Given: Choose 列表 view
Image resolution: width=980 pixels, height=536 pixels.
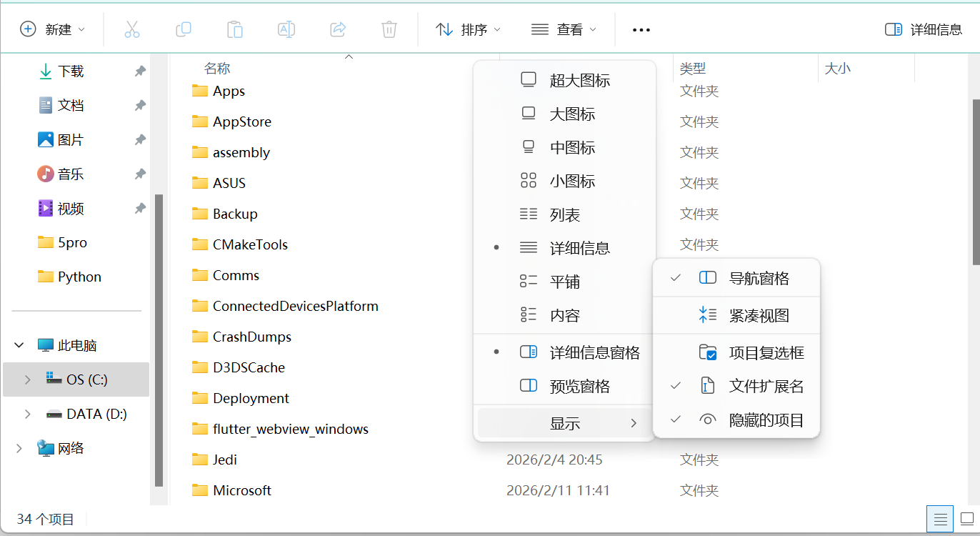Looking at the screenshot, I should pyautogui.click(x=564, y=214).
